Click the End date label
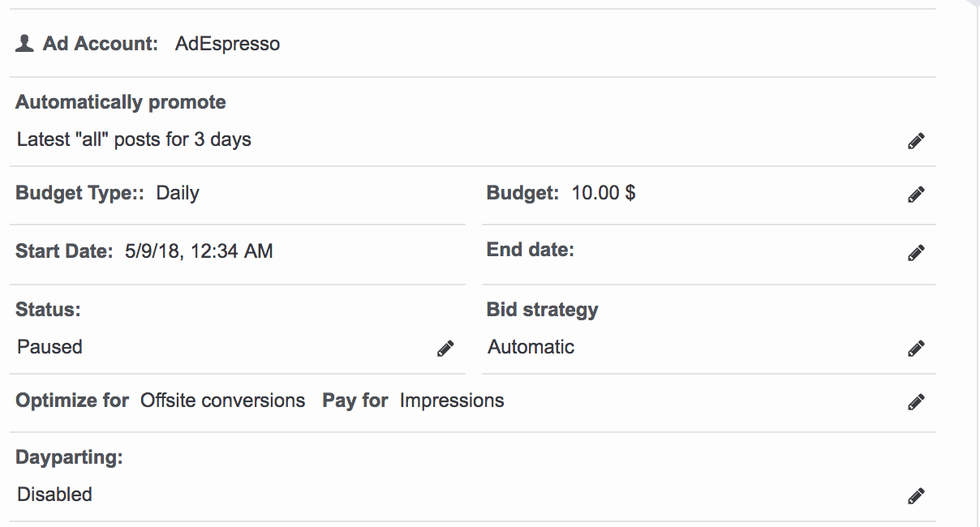 coord(531,250)
